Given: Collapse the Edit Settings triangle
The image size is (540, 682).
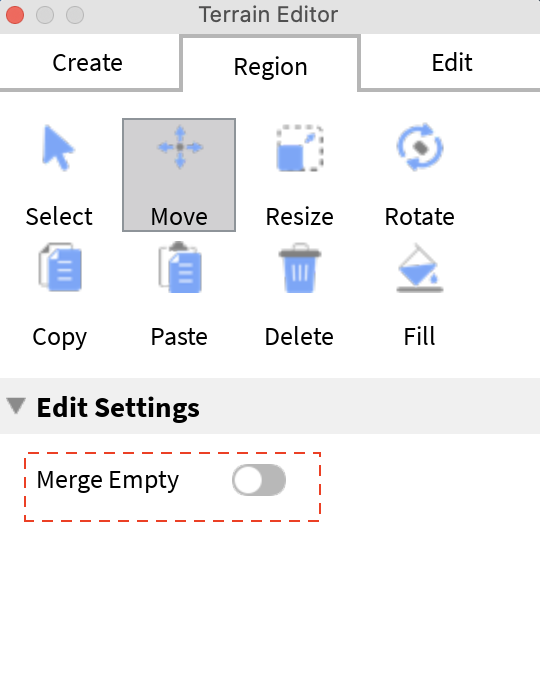Looking at the screenshot, I should (17, 406).
